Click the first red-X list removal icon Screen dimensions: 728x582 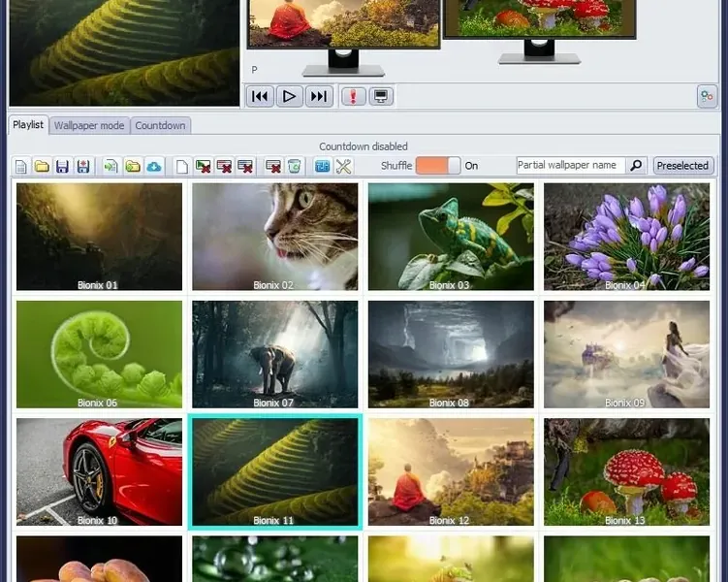(224, 166)
